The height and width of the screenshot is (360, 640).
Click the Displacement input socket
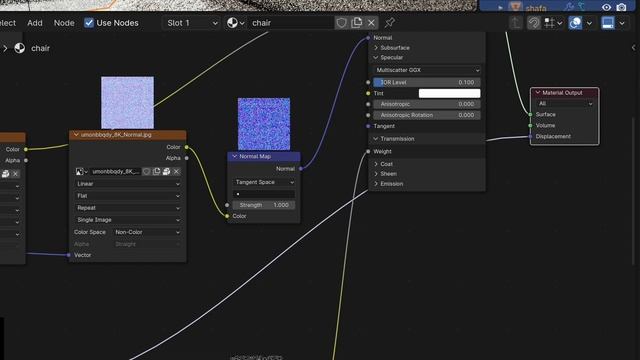[x=530, y=136]
